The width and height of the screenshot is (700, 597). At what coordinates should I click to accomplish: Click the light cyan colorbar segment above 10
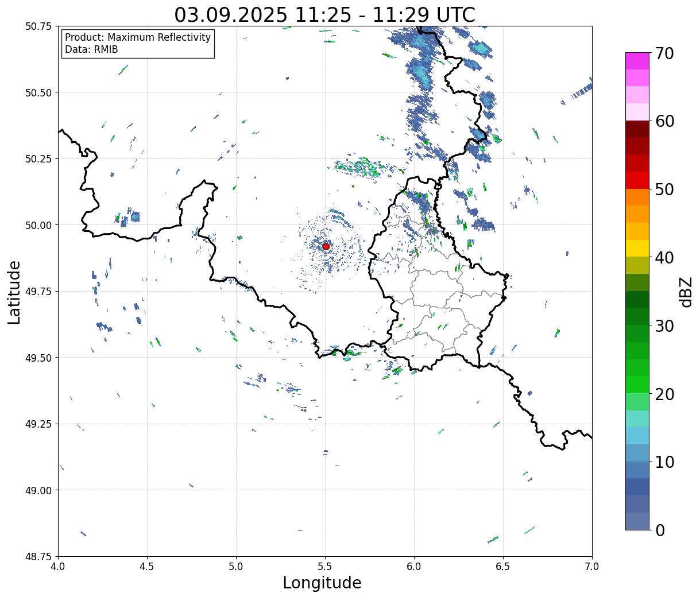point(637,436)
